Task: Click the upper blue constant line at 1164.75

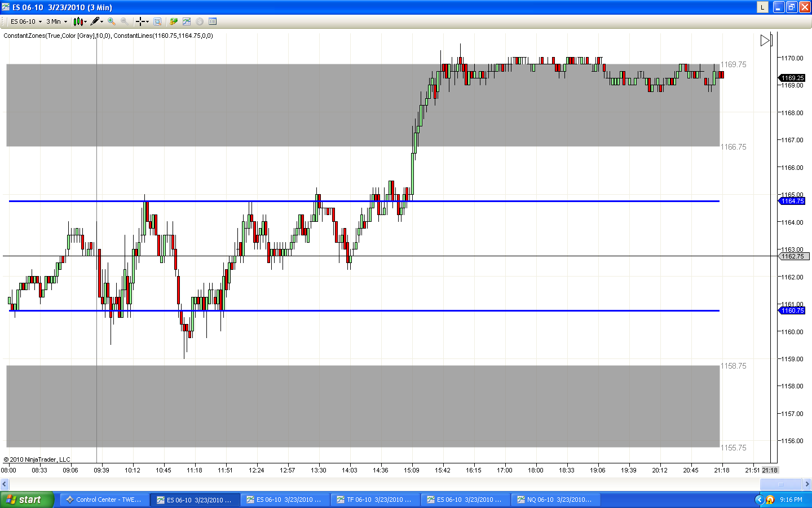Action: pyautogui.click(x=364, y=201)
